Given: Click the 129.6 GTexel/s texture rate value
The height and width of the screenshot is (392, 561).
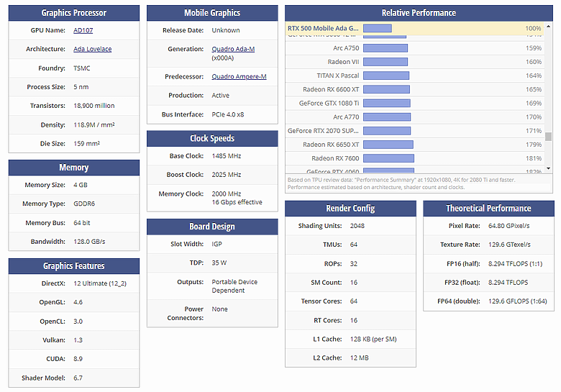Looking at the screenshot, I should (509, 245).
